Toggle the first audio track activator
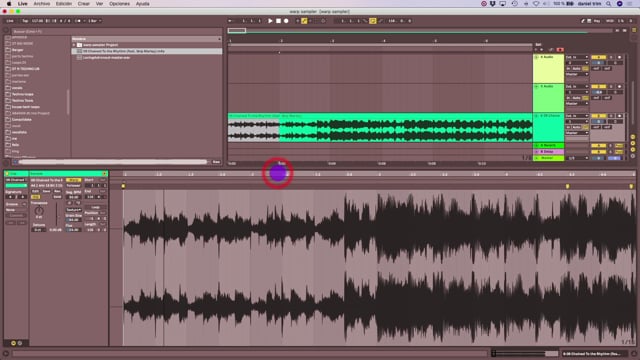Image resolution: width=640 pixels, height=360 pixels. click(x=599, y=57)
